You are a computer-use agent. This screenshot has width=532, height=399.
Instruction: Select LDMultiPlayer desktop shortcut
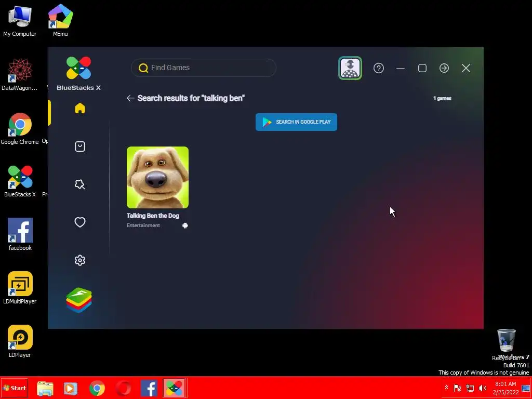click(20, 288)
